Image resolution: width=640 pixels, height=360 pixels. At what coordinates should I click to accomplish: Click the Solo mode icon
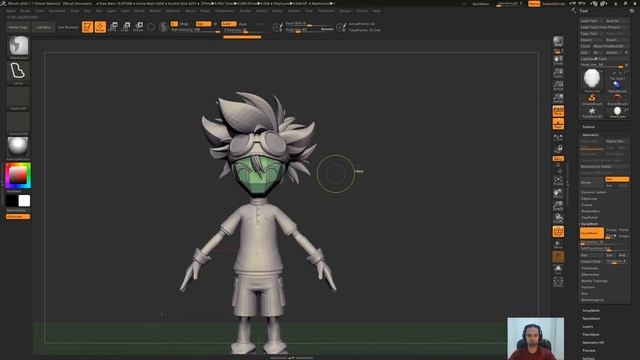[x=558, y=269]
